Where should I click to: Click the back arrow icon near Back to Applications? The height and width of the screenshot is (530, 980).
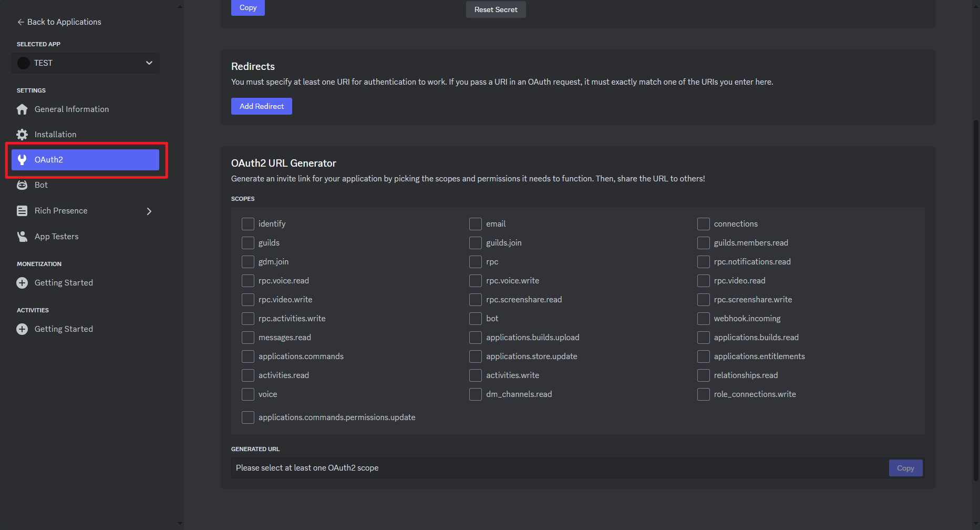[20, 22]
